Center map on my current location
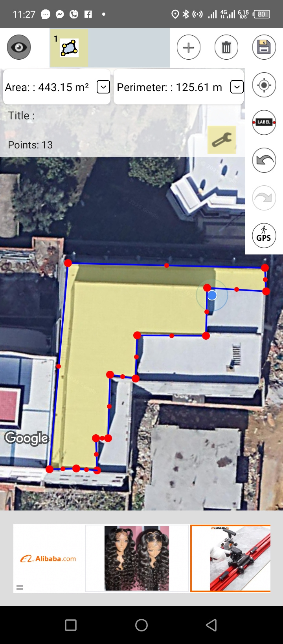The image size is (283, 644). point(264,85)
